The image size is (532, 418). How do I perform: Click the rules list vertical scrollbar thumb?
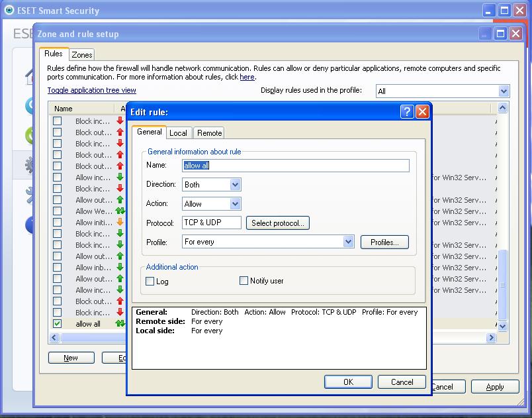pyautogui.click(x=502, y=285)
